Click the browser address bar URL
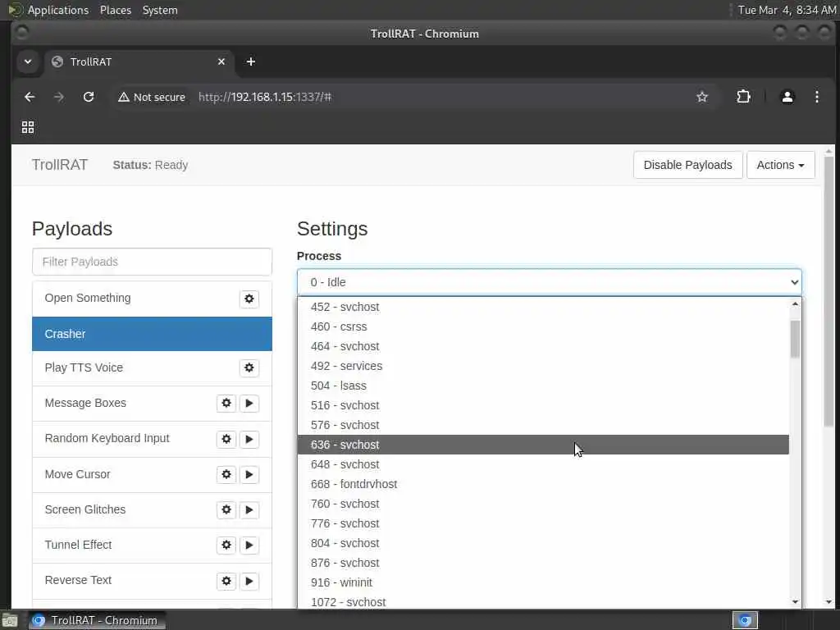Image resolution: width=840 pixels, height=630 pixels. click(x=265, y=97)
